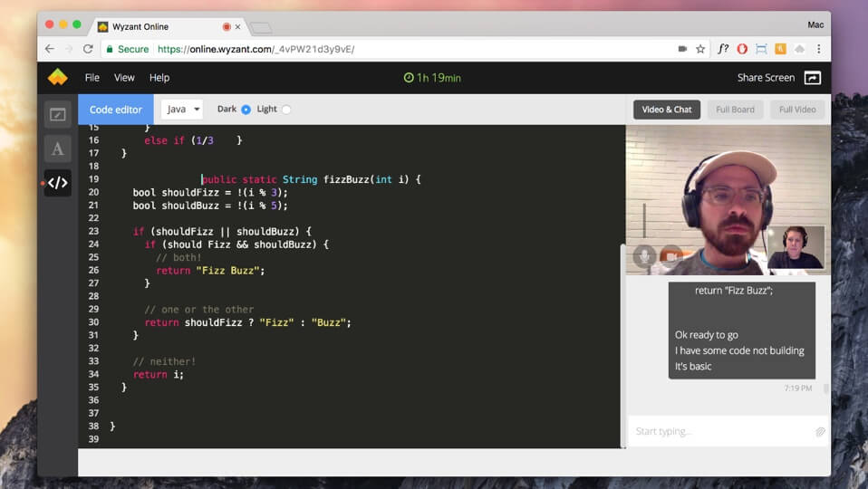Select the Dark theme radio button

click(246, 110)
